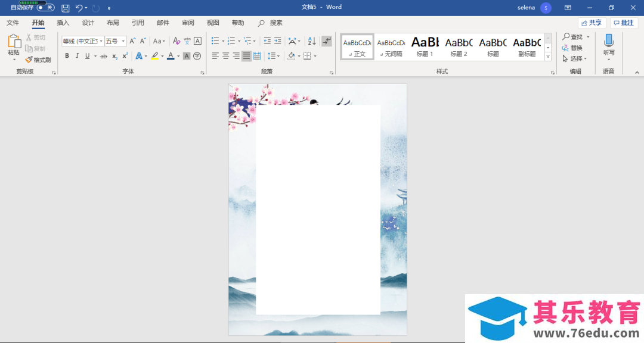Image resolution: width=644 pixels, height=343 pixels.
Task: Toggle the AutoSave 自动保存 switch
Action: tap(45, 8)
